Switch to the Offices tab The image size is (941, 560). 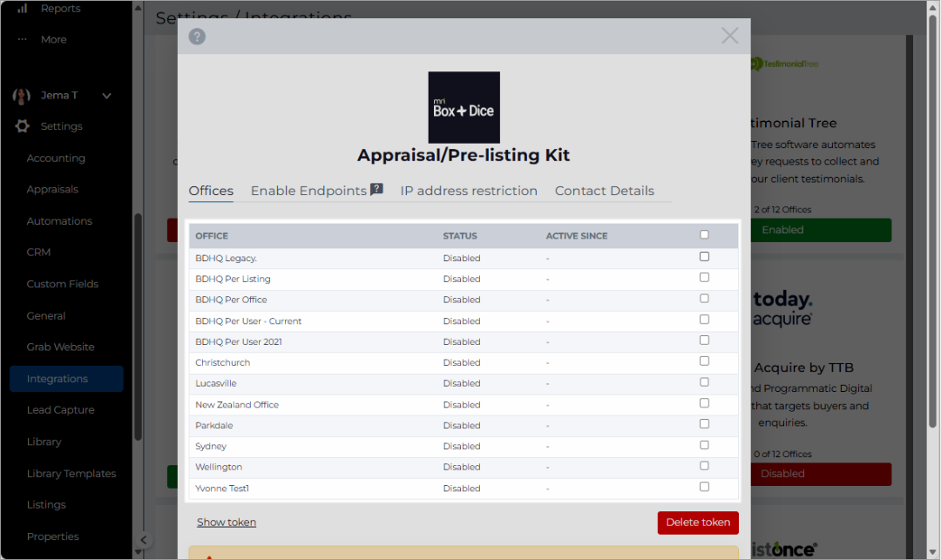pos(211,191)
